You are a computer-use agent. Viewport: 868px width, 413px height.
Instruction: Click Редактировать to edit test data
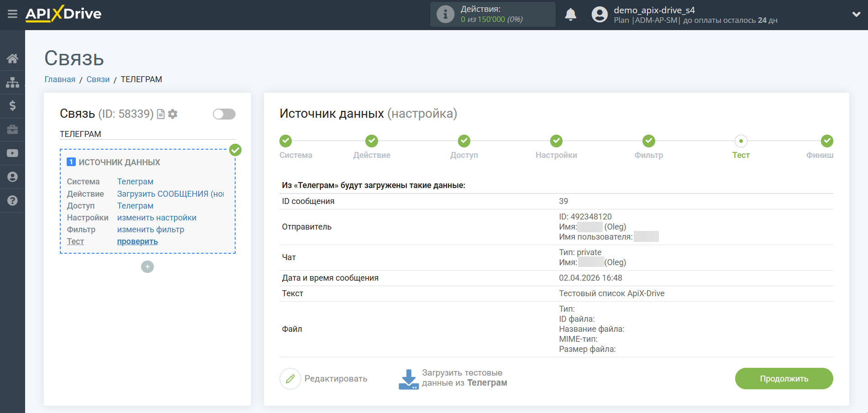pos(324,379)
